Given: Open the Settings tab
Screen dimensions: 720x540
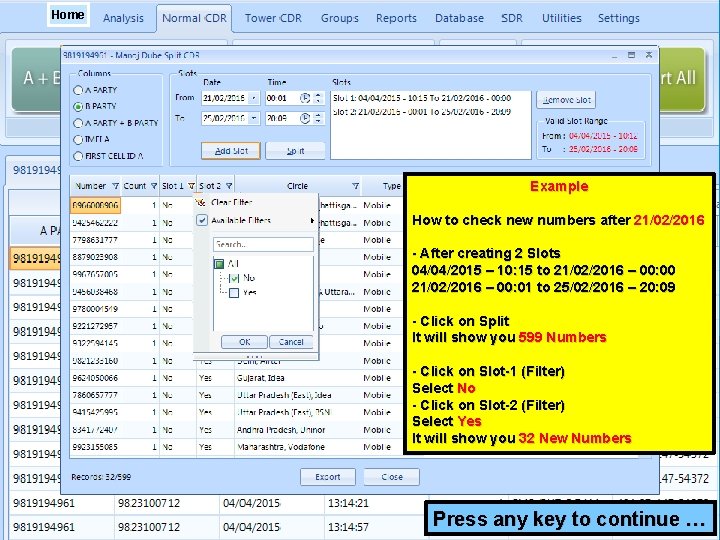Looking at the screenshot, I should point(619,18).
